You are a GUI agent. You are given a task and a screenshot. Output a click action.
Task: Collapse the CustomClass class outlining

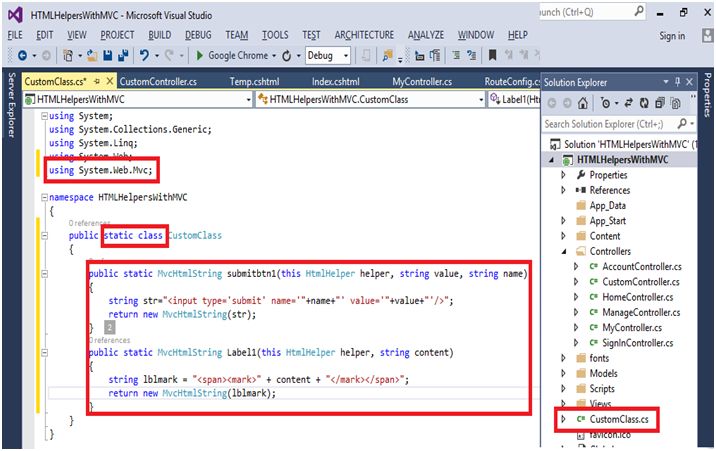44,236
